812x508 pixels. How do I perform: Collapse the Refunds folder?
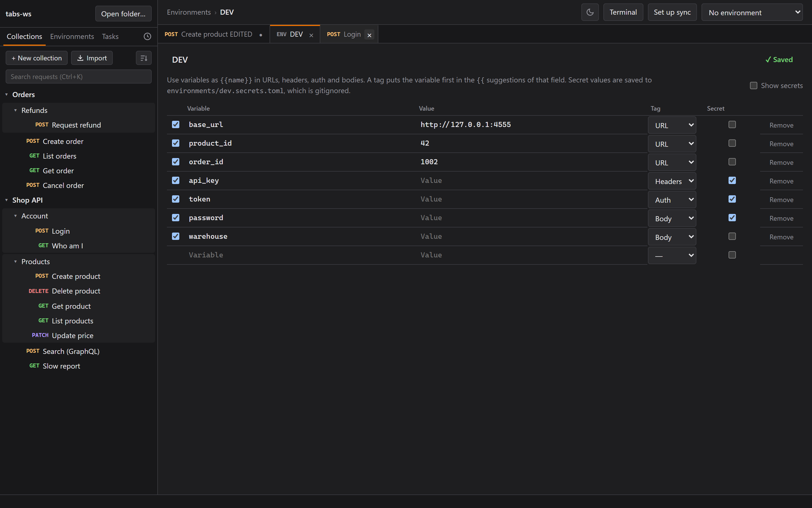[x=16, y=110]
